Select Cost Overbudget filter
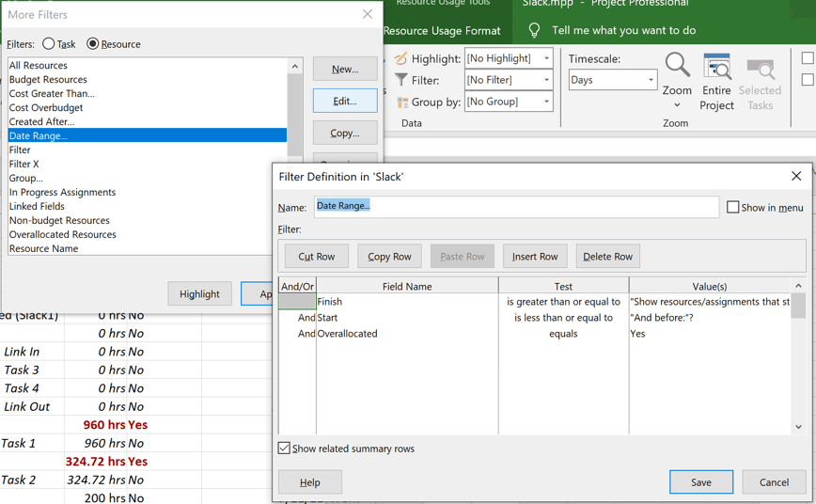The width and height of the screenshot is (816, 504). [148, 107]
